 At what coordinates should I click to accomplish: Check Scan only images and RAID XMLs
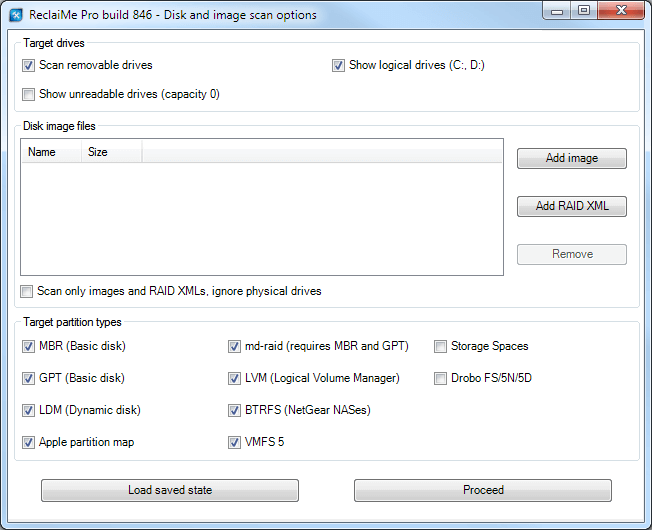(x=26, y=292)
